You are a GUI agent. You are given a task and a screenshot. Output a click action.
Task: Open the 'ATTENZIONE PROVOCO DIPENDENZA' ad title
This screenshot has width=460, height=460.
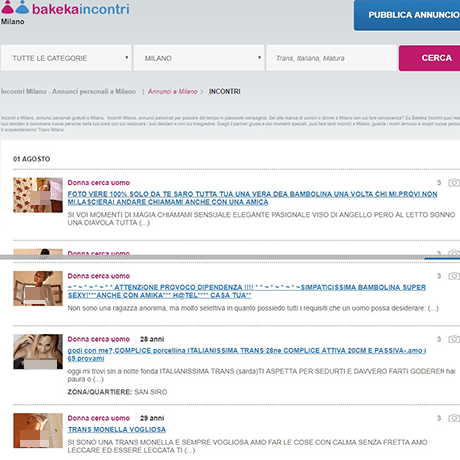click(247, 291)
